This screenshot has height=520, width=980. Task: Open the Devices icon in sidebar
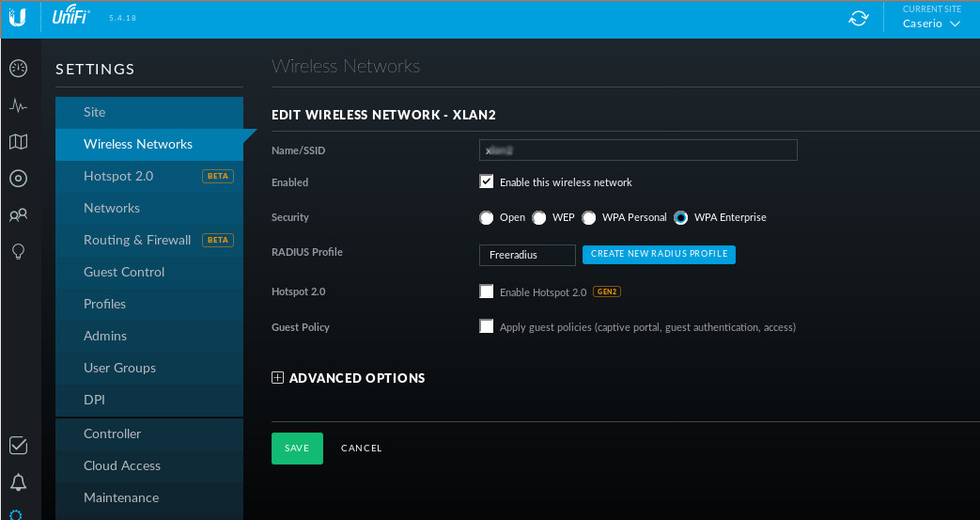point(18,179)
